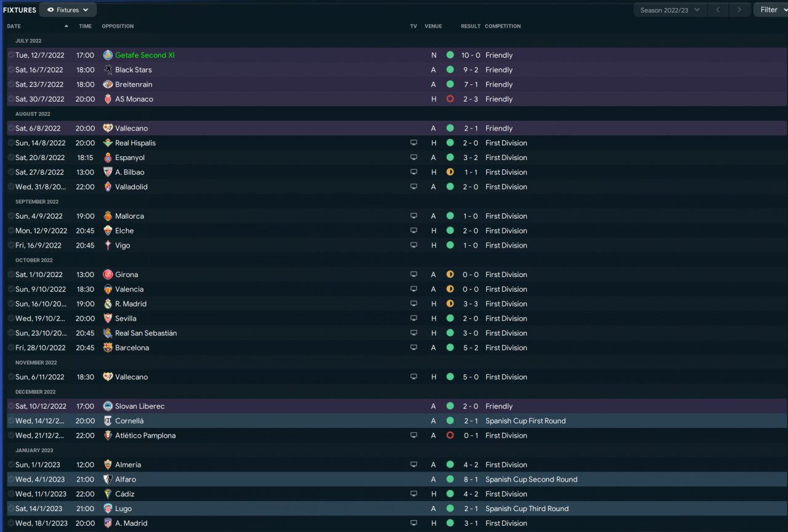Image resolution: width=788 pixels, height=532 pixels.
Task: Click the Getafe Second XI club badge
Action: pyautogui.click(x=108, y=55)
